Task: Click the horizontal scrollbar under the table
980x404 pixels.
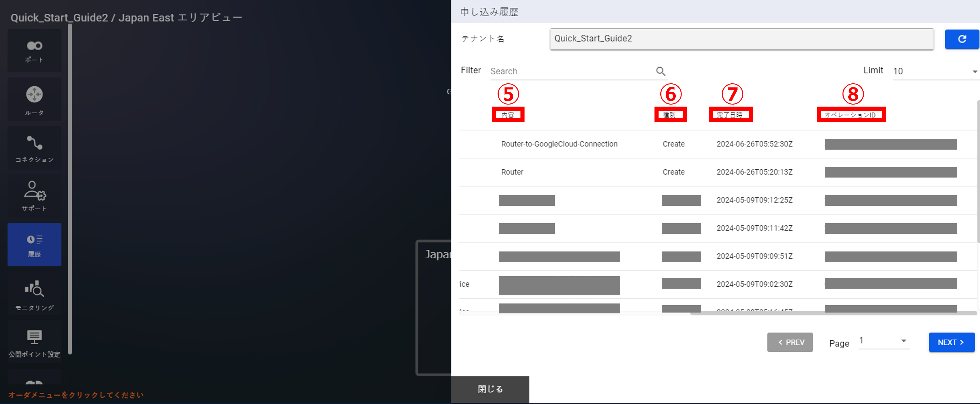Action: [x=833, y=313]
